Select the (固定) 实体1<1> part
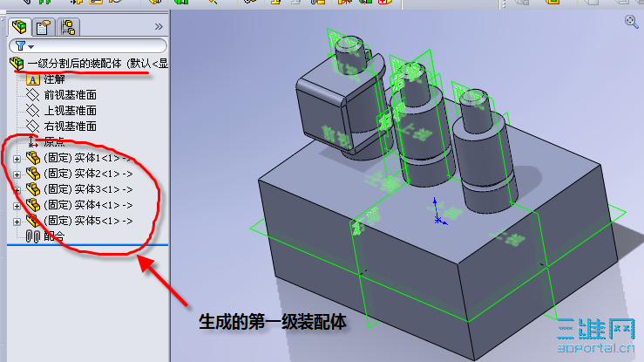The height and width of the screenshot is (362, 644). tap(88, 158)
